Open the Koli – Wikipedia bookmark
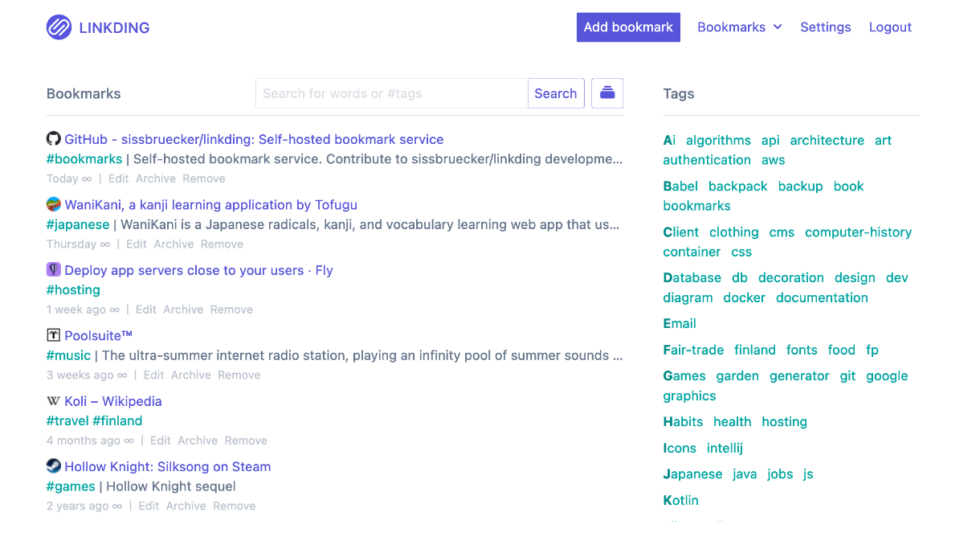The image size is (980, 537). [x=113, y=401]
